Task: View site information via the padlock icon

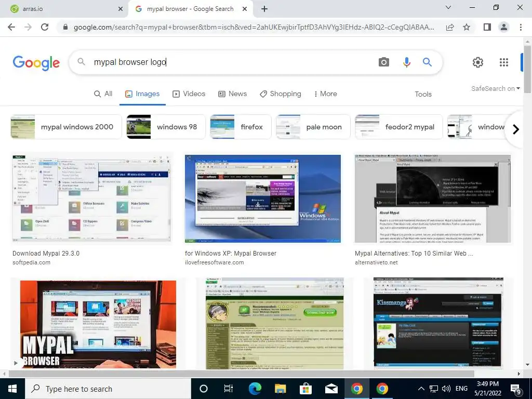Action: [x=65, y=27]
